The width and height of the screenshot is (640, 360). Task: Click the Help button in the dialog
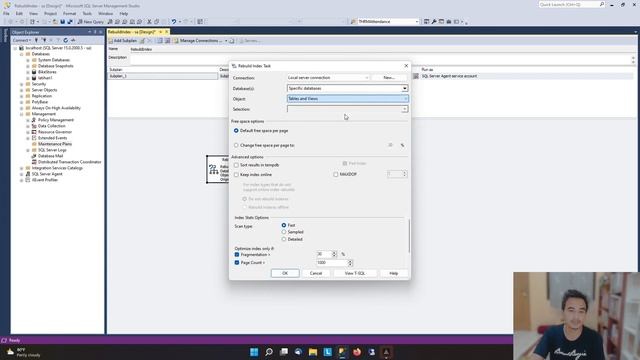pos(393,273)
